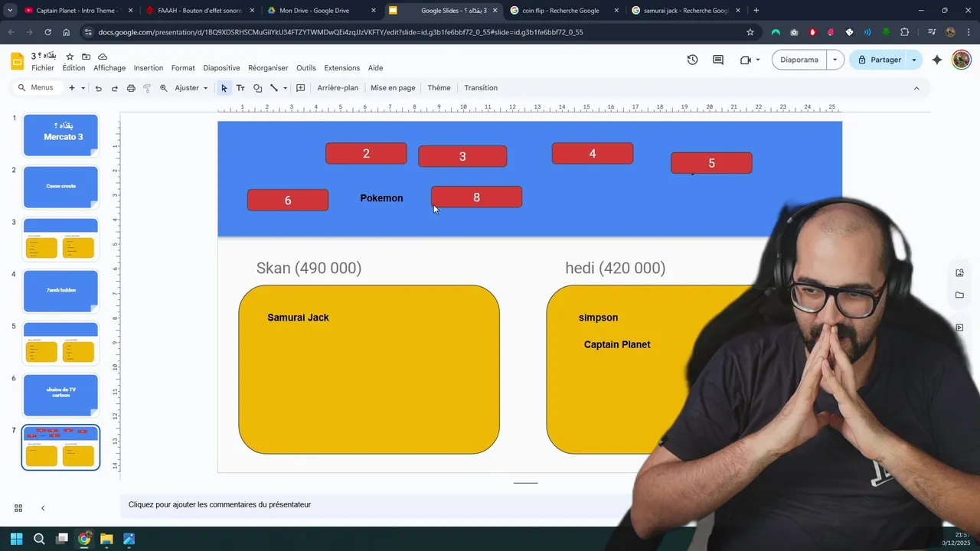980x551 pixels.
Task: Select the line drawing tool
Action: (274, 88)
